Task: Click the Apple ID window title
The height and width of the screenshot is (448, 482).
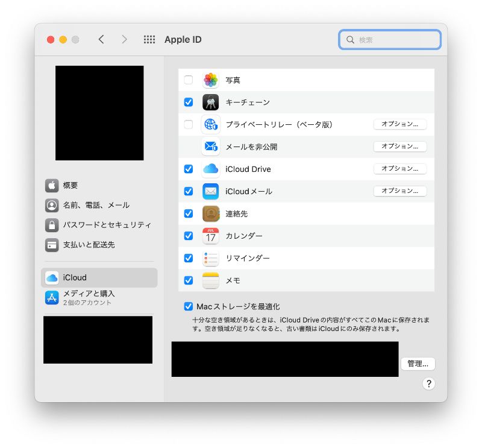Action: 183,39
